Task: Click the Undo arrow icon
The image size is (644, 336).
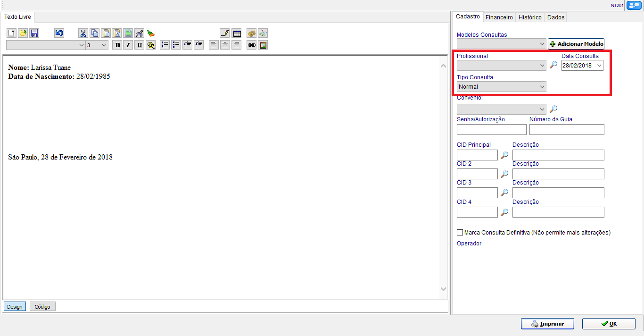Action: coord(59,33)
